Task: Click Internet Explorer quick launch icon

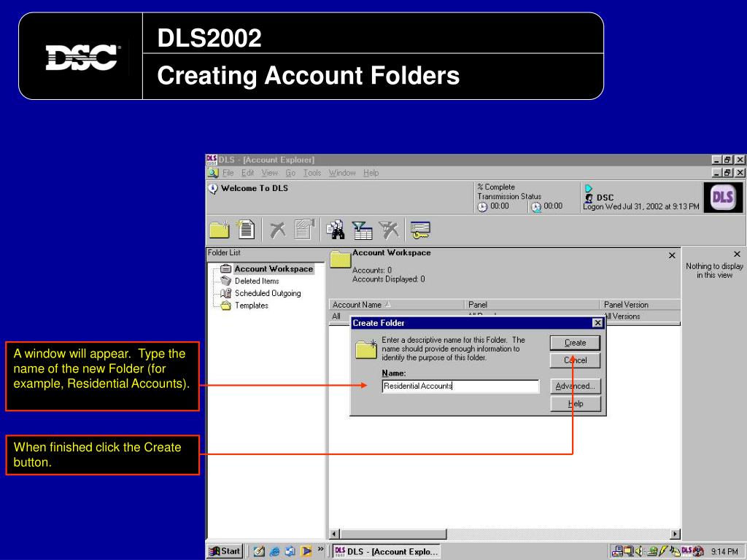Action: 274,551
